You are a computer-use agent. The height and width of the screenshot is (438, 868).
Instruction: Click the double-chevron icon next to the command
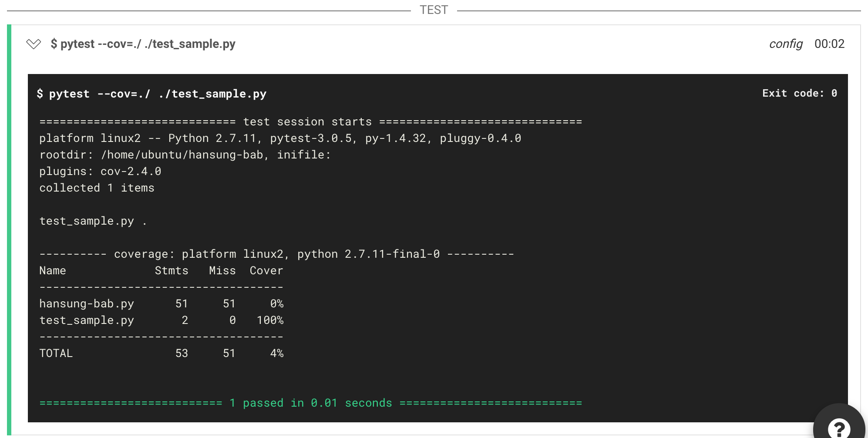pos(33,44)
